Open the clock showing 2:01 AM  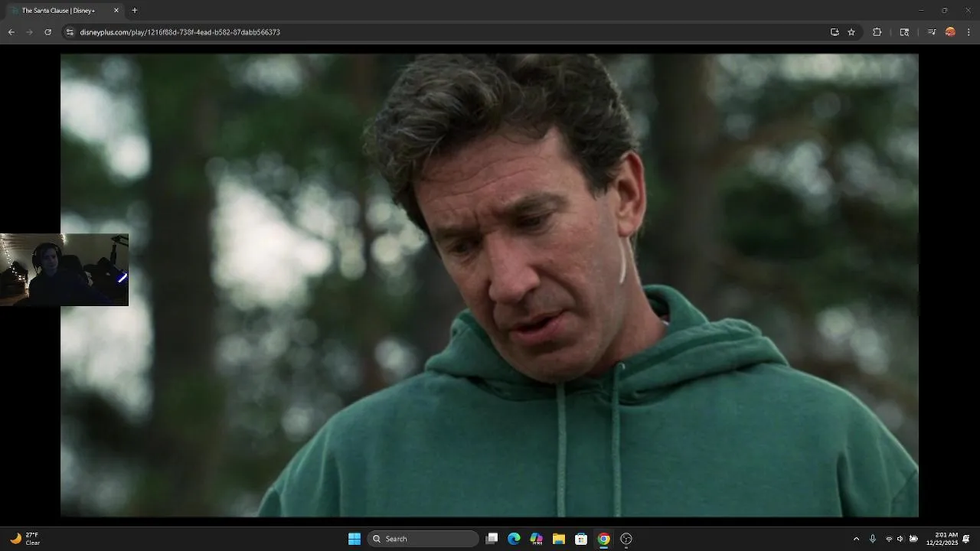[942, 539]
